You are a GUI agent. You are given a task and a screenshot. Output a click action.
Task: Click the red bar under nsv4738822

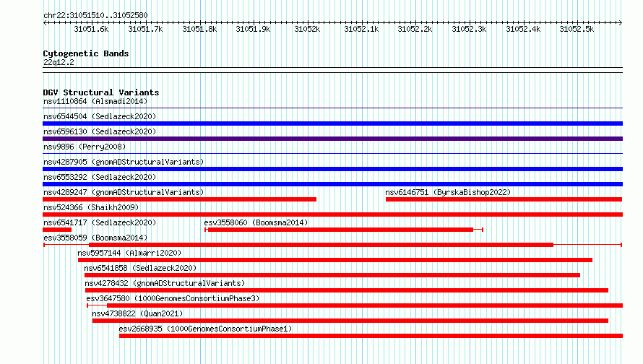pos(350,321)
